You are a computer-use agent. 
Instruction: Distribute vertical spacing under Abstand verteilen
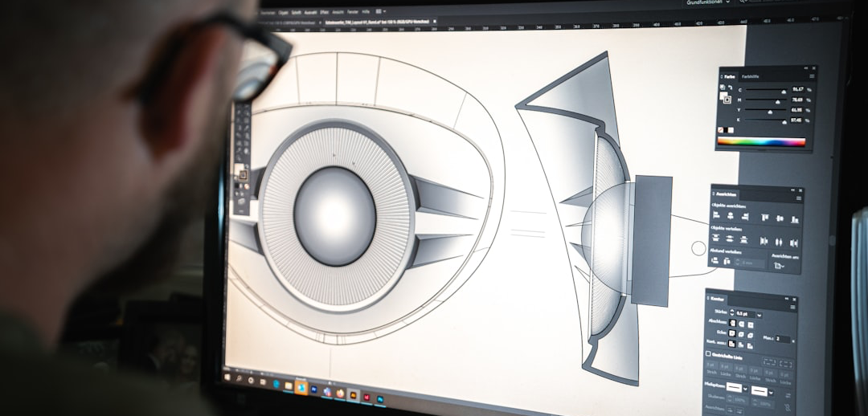tap(714, 260)
